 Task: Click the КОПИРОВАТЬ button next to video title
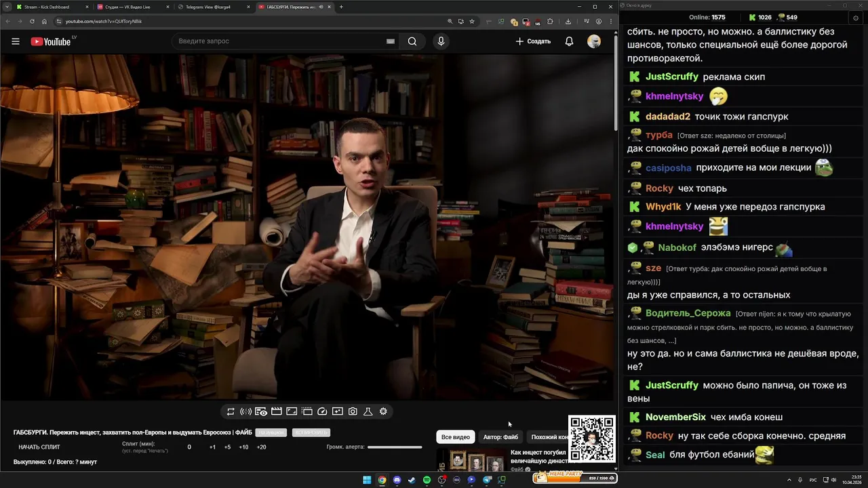click(311, 432)
